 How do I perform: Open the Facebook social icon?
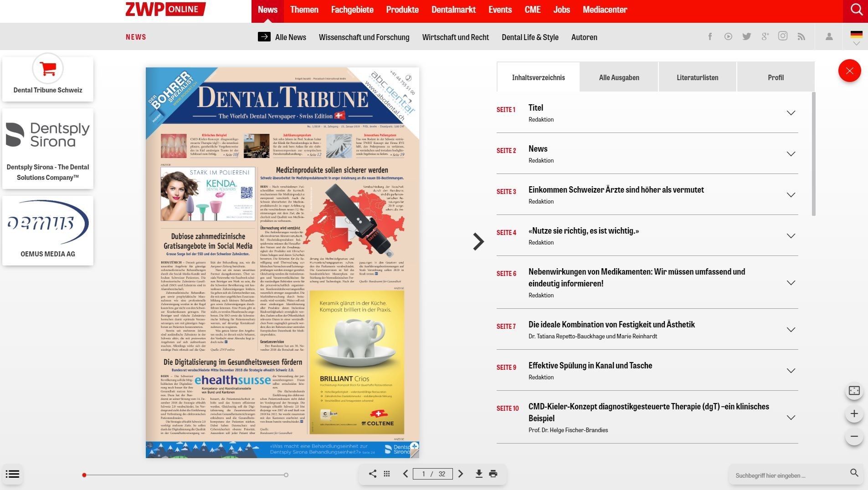pos(710,36)
